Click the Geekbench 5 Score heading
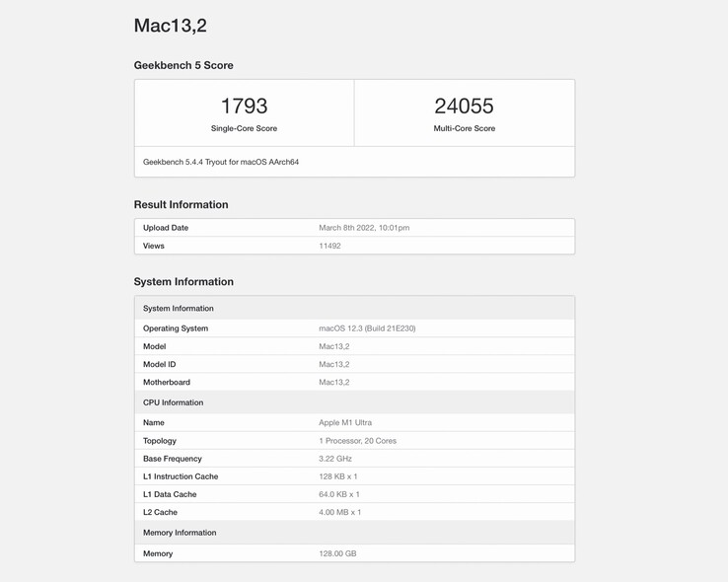Screen dimensions: 728x582 [183, 65]
